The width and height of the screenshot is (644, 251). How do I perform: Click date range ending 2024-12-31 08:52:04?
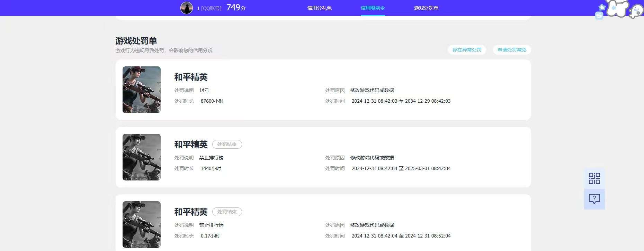tap(401, 236)
